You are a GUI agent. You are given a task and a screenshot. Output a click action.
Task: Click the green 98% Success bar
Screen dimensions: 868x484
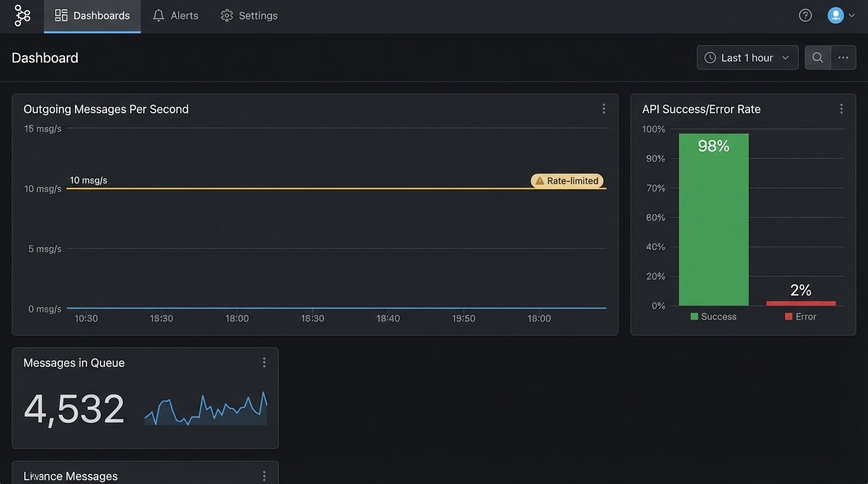pyautogui.click(x=713, y=221)
